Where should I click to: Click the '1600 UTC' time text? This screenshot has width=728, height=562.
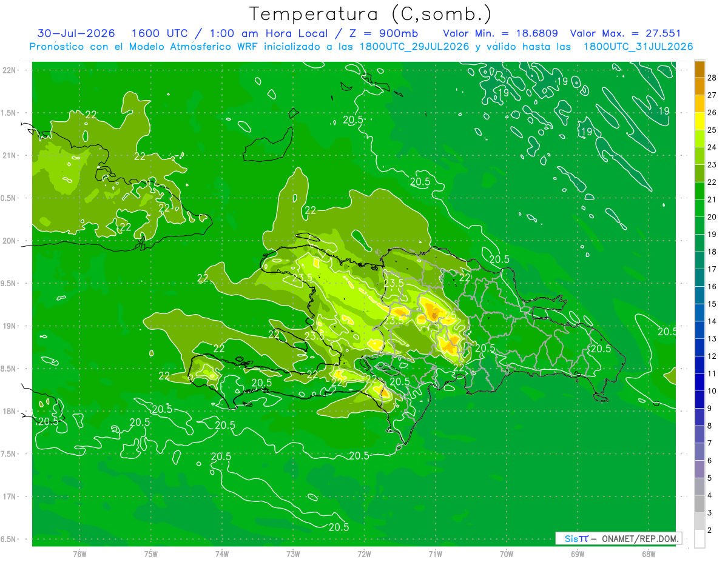coord(158,33)
